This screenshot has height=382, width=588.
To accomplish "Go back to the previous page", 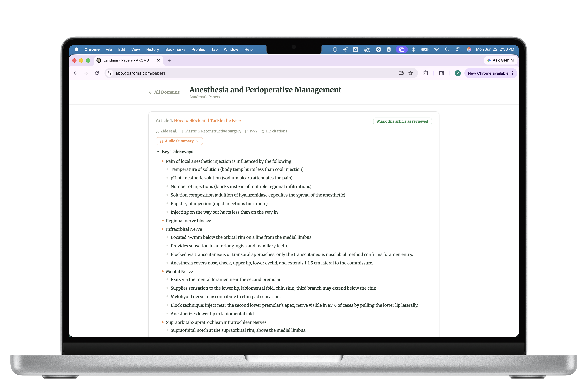I will (x=75, y=73).
